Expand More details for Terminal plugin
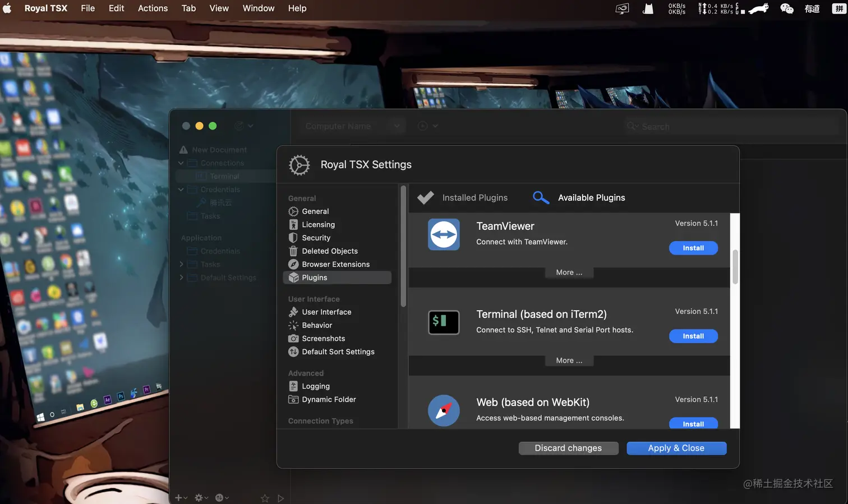Image resolution: width=848 pixels, height=504 pixels. pyautogui.click(x=569, y=360)
